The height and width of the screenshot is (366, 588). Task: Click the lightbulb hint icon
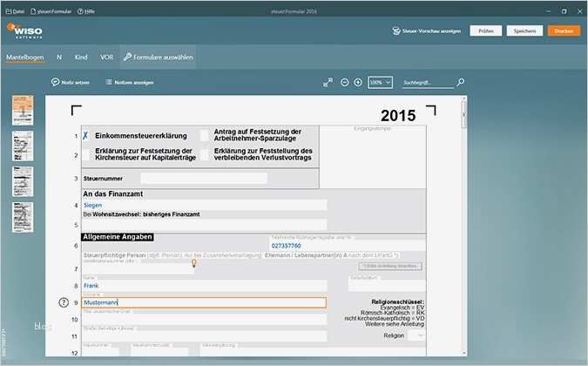194,263
